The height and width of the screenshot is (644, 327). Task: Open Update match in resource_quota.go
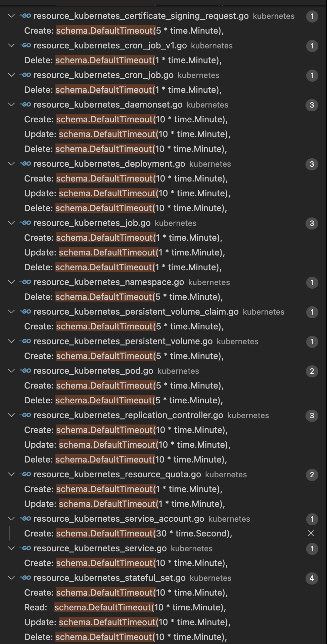(x=125, y=504)
